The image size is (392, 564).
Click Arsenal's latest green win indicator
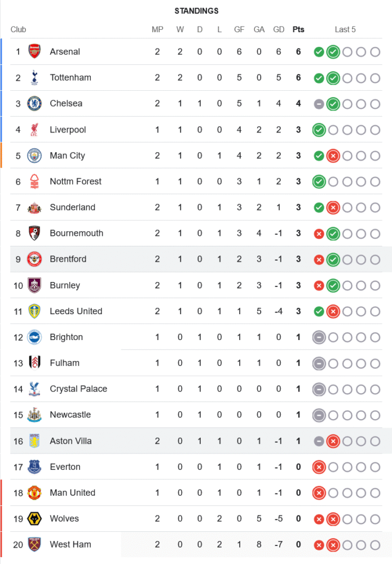[333, 52]
